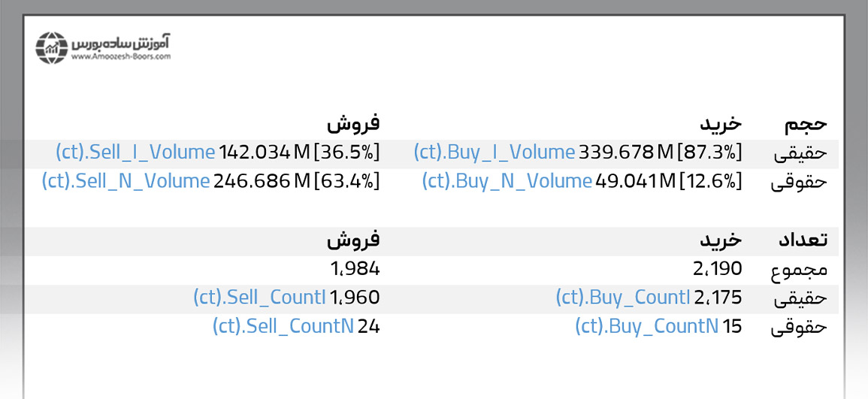This screenshot has width=868, height=399.
Task: Click the (ct).Sell_I_Volume label
Action: click(135, 153)
